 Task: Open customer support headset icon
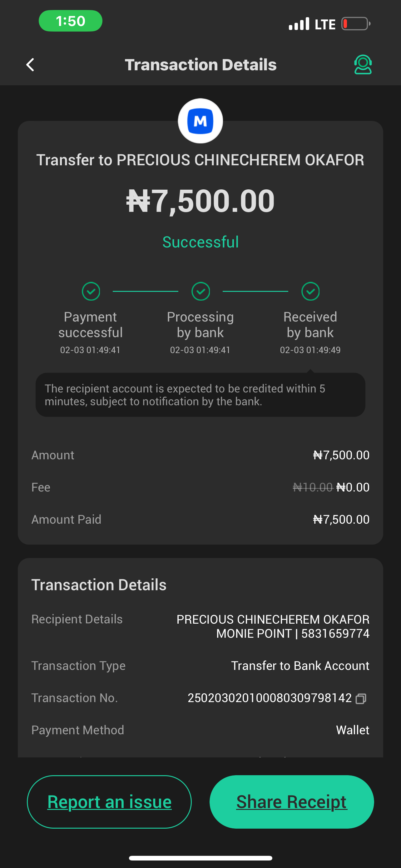363,64
